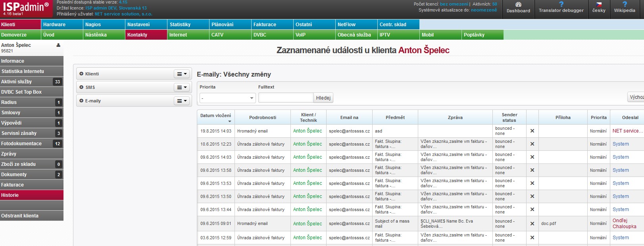Click X icon in 10.6.2015 12:23 row

532,144
